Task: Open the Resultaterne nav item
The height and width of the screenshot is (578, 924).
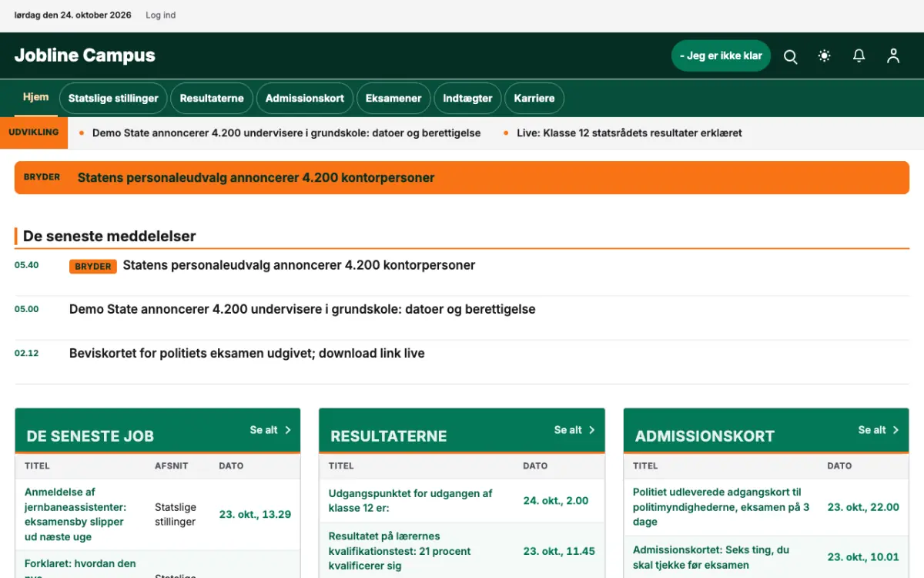Action: [212, 99]
